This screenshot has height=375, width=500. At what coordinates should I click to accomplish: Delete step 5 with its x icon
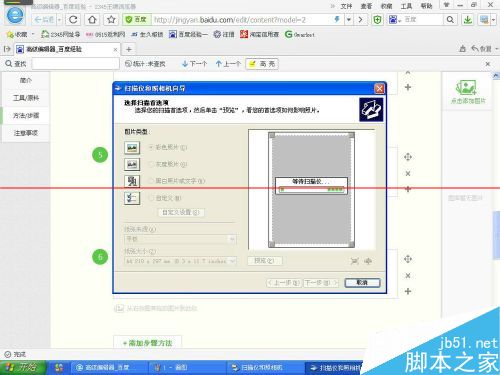click(408, 173)
